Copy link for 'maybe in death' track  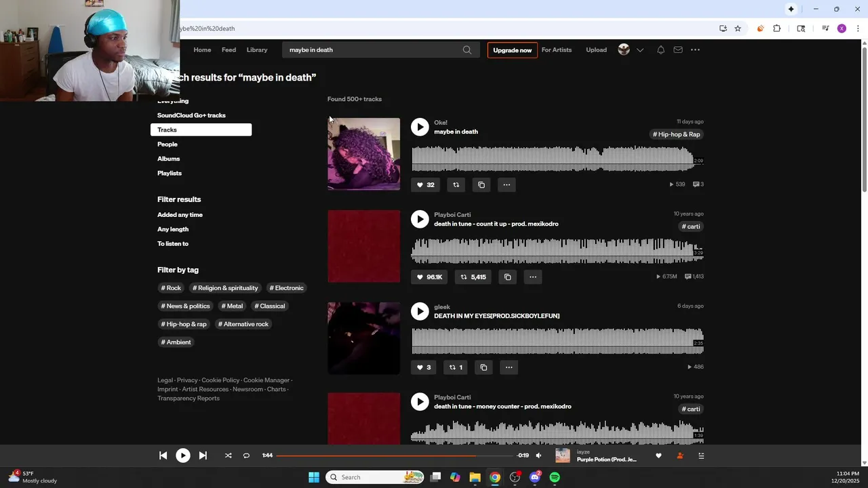coord(481,184)
